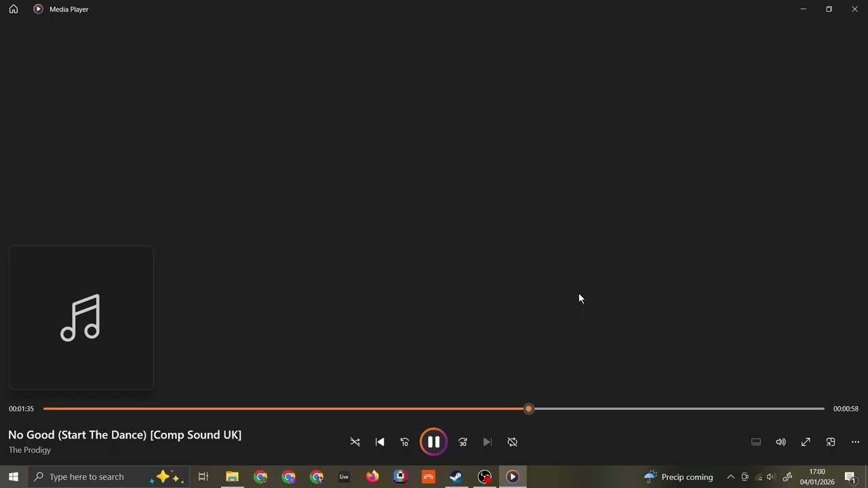Open the system volume tray icon
Image resolution: width=868 pixels, height=488 pixels.
(772, 476)
